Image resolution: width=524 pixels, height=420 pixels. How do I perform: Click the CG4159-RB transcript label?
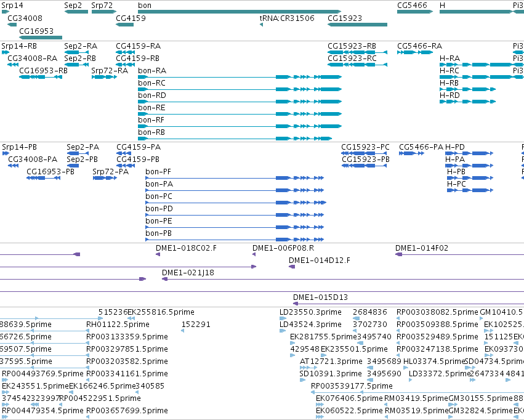pyautogui.click(x=138, y=59)
